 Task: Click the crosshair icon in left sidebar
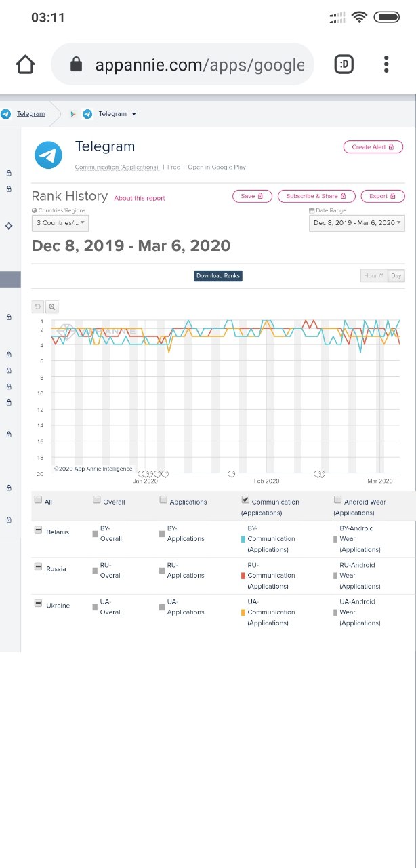pyautogui.click(x=9, y=226)
